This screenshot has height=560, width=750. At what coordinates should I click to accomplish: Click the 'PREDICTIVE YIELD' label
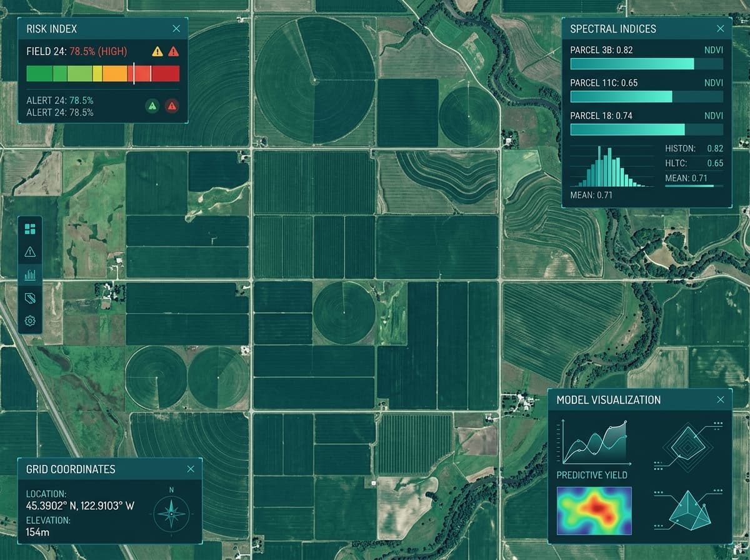pos(592,475)
